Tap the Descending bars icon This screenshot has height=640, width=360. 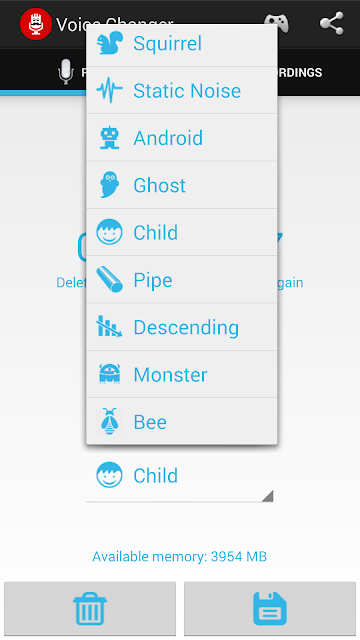pyautogui.click(x=109, y=327)
